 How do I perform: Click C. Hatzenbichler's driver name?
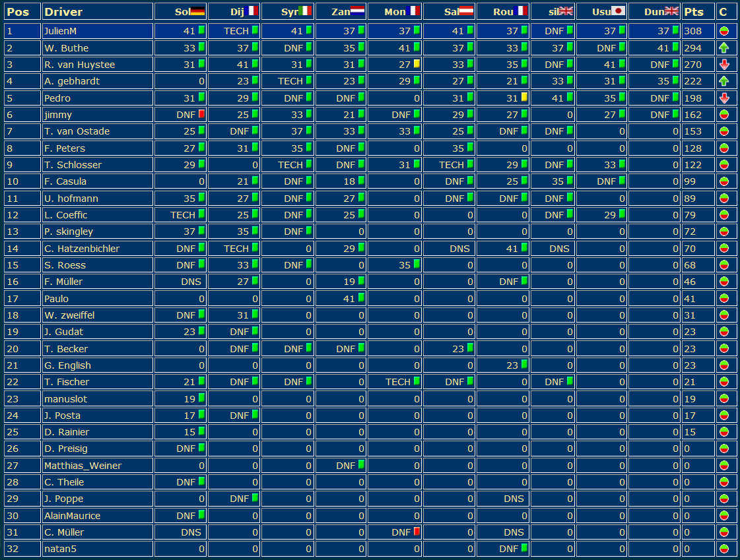pyautogui.click(x=82, y=249)
